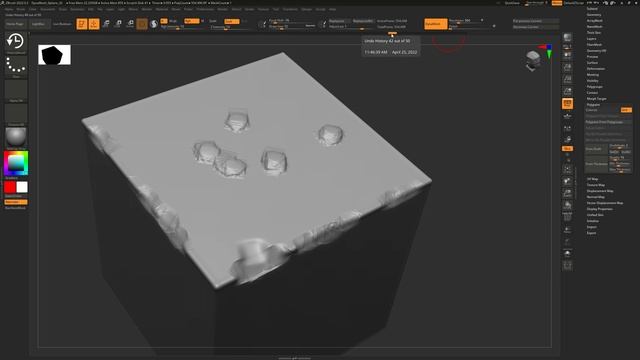Viewport: 640px width, 360px height.
Task: Open the material sphere picker
Action: click(16, 138)
